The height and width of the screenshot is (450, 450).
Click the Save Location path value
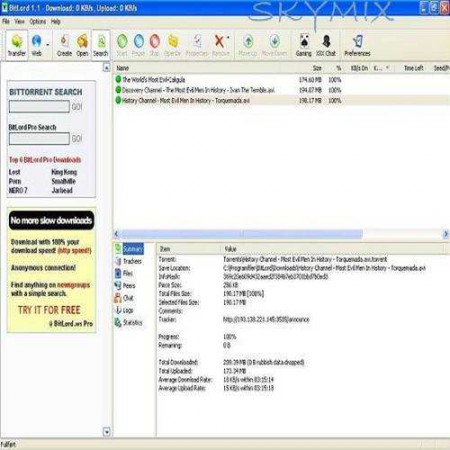click(x=324, y=268)
